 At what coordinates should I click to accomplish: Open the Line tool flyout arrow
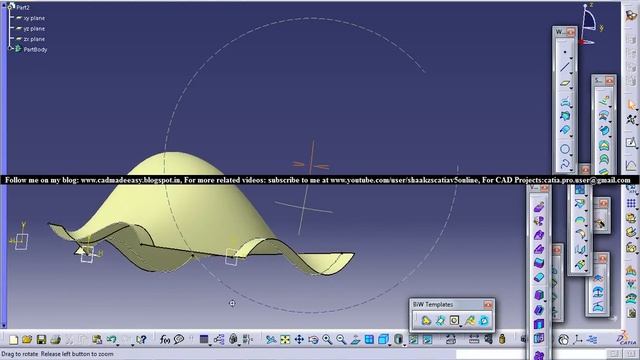[x=571, y=73]
